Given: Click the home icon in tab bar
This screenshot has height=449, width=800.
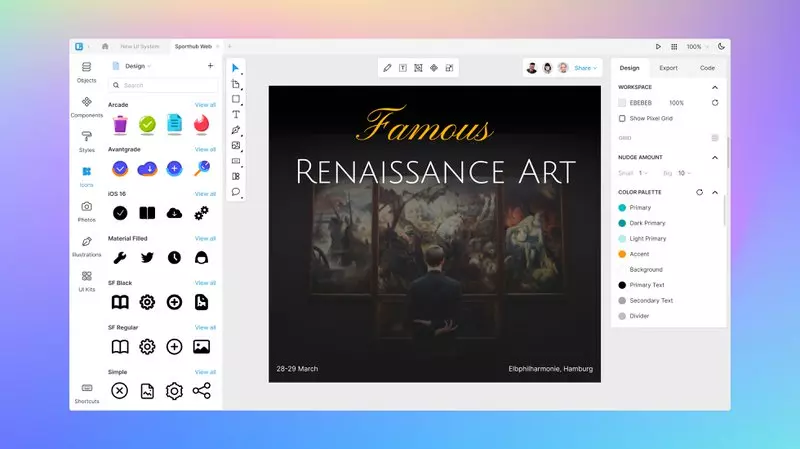Looking at the screenshot, I should [x=105, y=46].
